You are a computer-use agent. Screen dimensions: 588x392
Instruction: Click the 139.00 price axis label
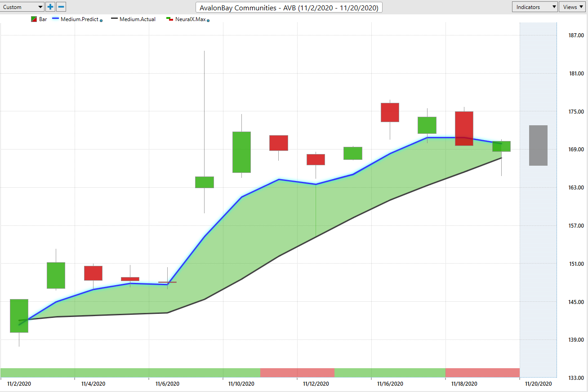coord(576,340)
